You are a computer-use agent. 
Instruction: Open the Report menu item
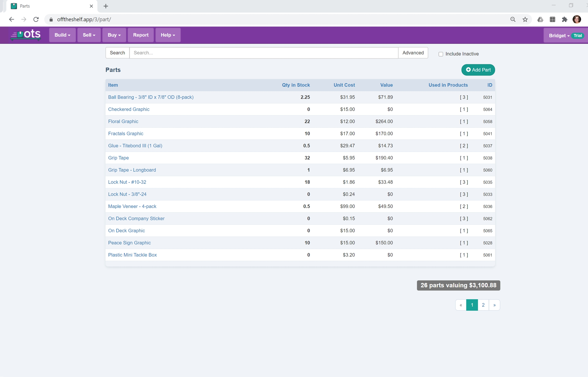click(141, 35)
